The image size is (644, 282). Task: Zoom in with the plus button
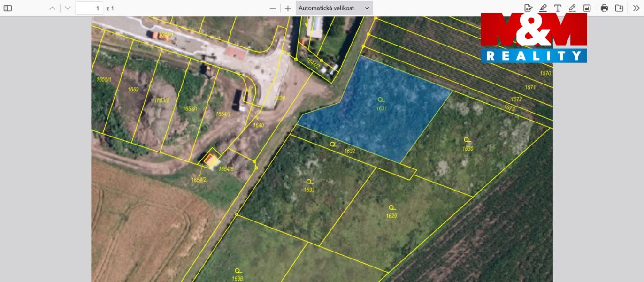click(x=288, y=8)
